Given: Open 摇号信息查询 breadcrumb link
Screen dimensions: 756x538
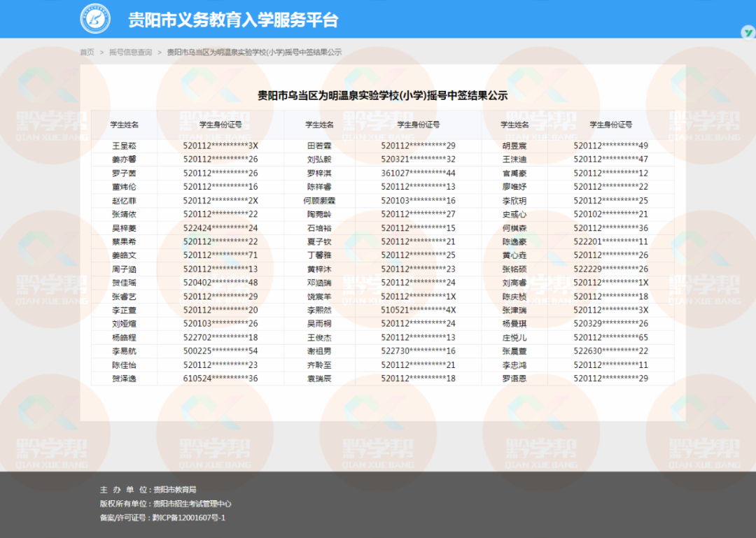Looking at the screenshot, I should coord(130,52).
